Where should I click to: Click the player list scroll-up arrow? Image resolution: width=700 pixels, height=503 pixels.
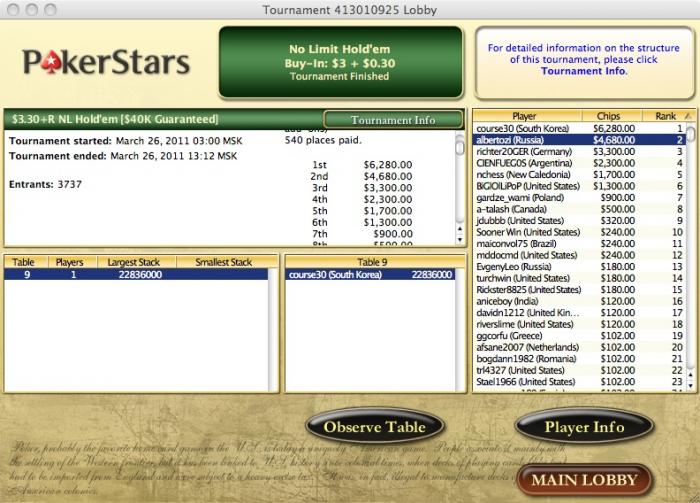[691, 375]
